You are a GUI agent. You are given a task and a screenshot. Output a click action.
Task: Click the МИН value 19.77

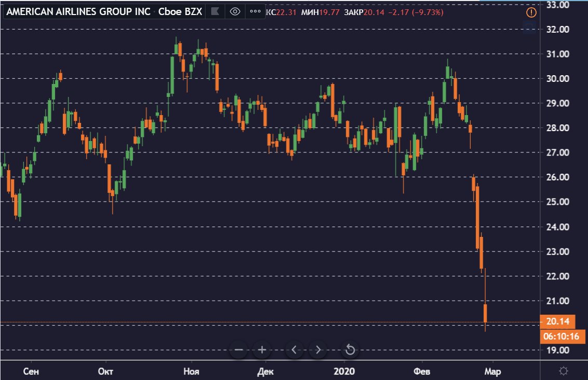click(329, 12)
